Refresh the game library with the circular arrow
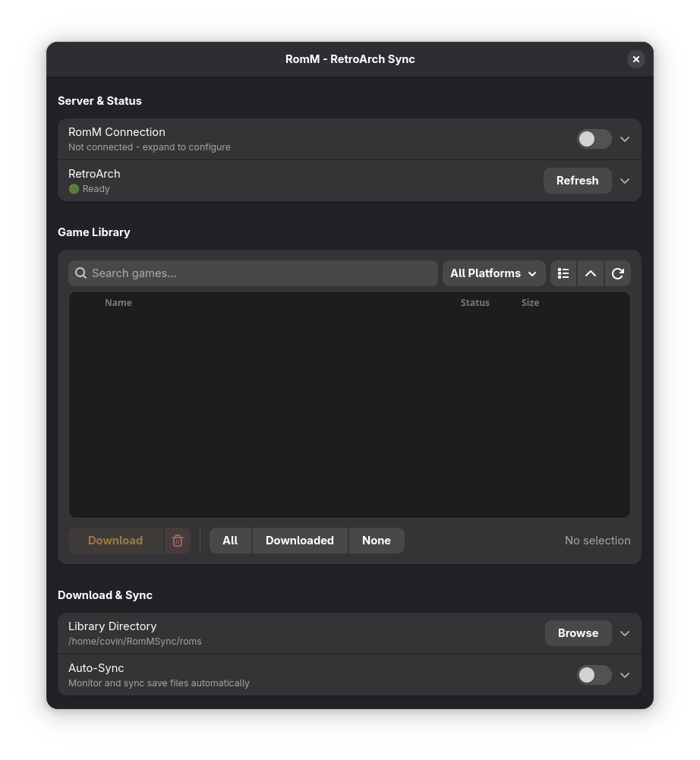The height and width of the screenshot is (760, 700). pyautogui.click(x=617, y=273)
